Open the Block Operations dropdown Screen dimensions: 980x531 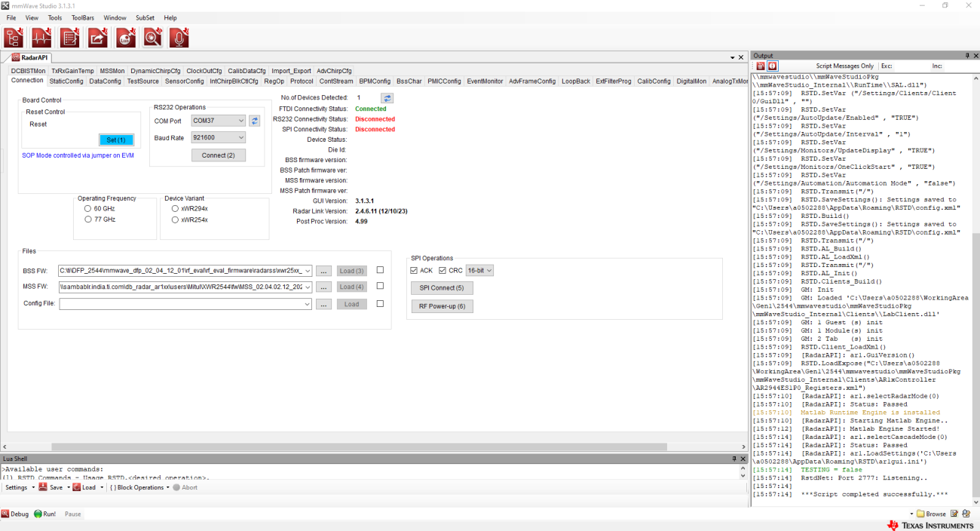pos(139,488)
